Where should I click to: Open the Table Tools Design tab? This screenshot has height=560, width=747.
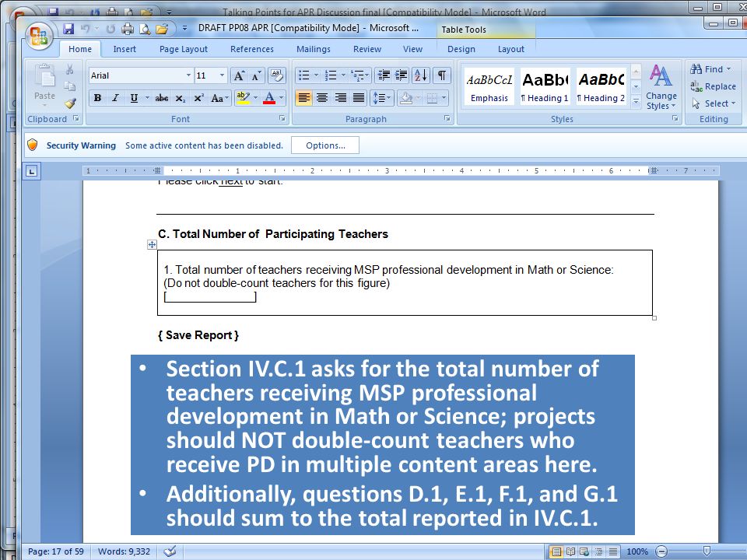click(x=461, y=49)
